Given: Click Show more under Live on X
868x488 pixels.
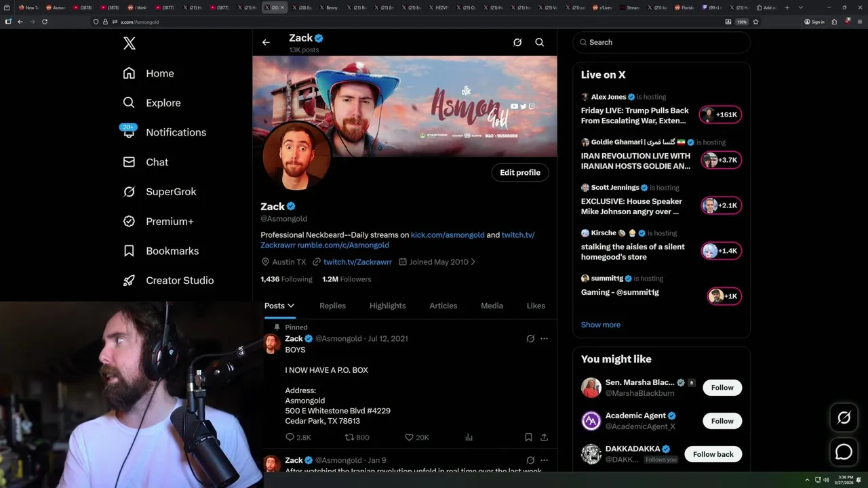Looking at the screenshot, I should click(x=601, y=325).
